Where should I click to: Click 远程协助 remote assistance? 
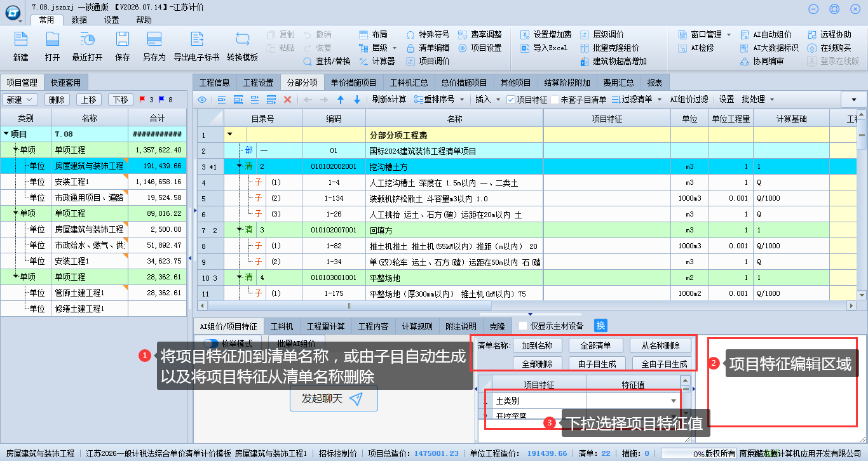[829, 34]
